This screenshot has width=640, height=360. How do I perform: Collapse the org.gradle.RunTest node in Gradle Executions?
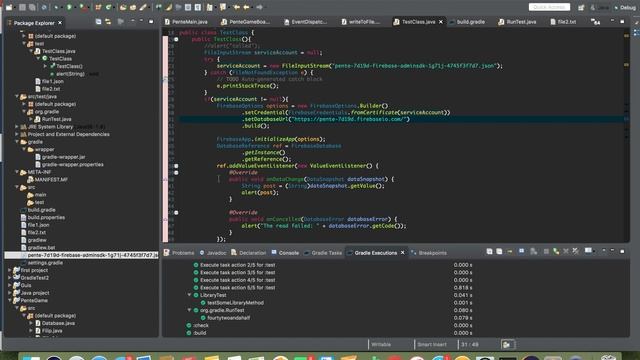point(189,310)
